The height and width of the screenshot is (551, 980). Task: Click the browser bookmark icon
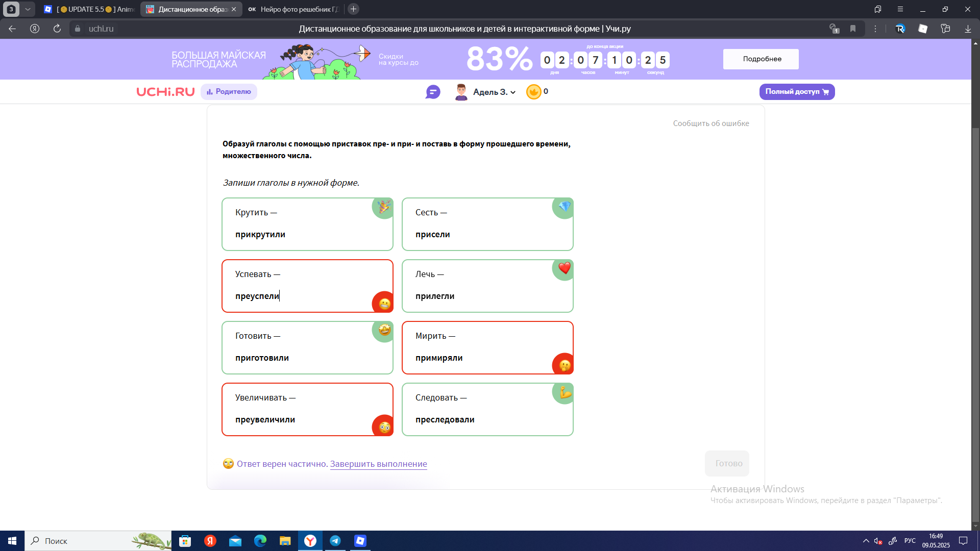(853, 29)
